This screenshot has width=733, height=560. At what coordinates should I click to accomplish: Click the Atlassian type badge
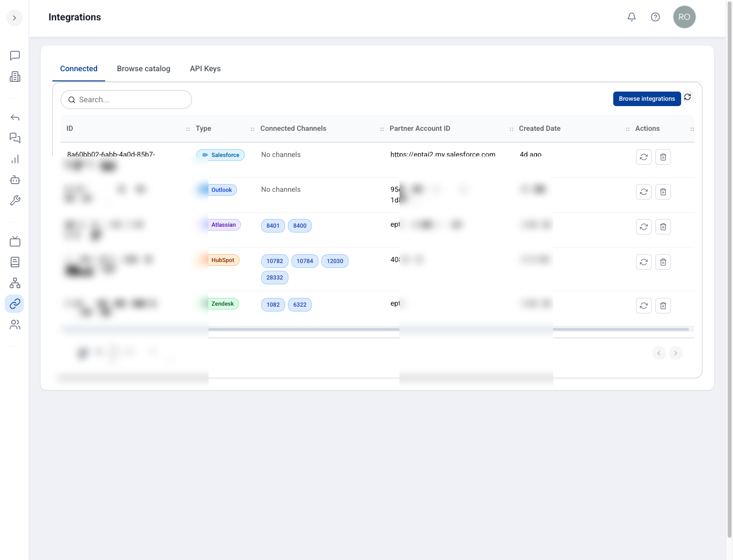pyautogui.click(x=219, y=225)
